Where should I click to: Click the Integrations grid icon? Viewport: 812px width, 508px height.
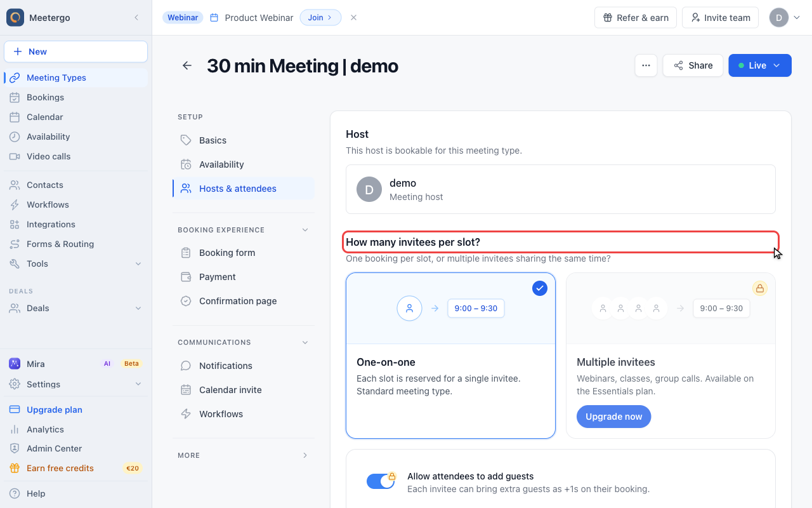(15, 224)
